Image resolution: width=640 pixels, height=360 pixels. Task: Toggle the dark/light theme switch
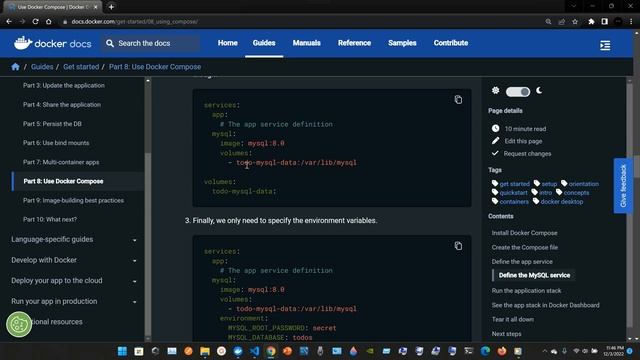tap(518, 91)
